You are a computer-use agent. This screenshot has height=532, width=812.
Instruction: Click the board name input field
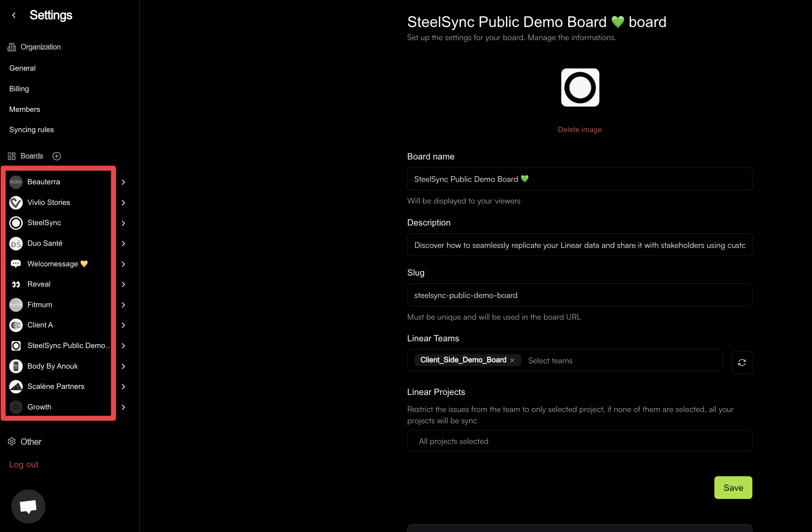tap(580, 178)
